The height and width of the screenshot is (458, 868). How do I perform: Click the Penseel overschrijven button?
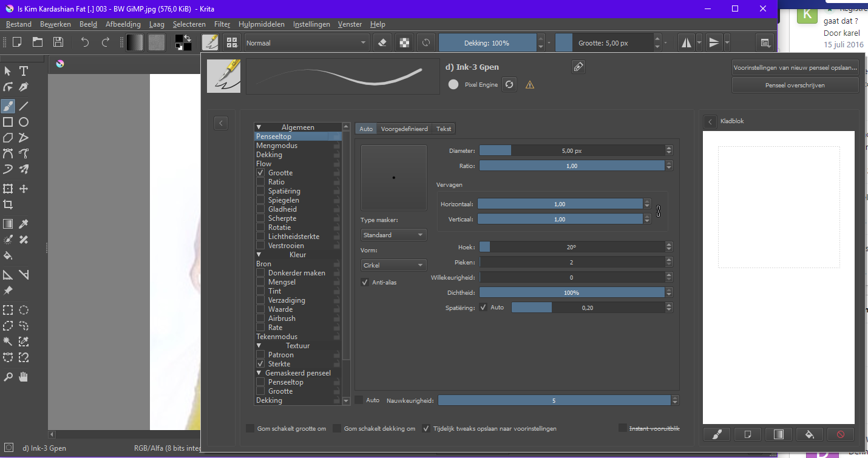click(x=795, y=86)
